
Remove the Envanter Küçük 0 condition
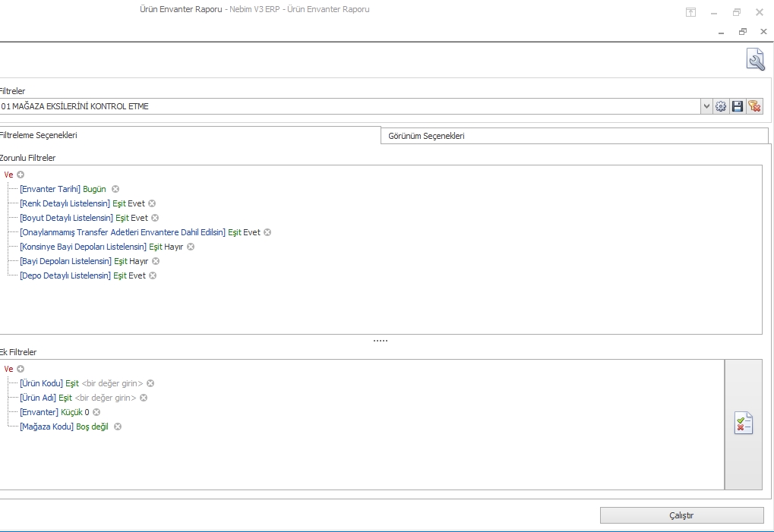click(x=96, y=412)
